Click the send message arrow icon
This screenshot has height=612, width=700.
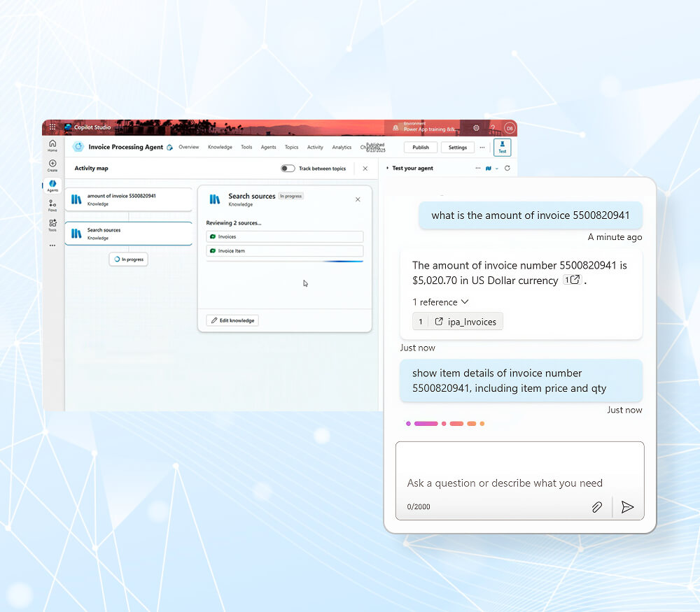pyautogui.click(x=627, y=507)
